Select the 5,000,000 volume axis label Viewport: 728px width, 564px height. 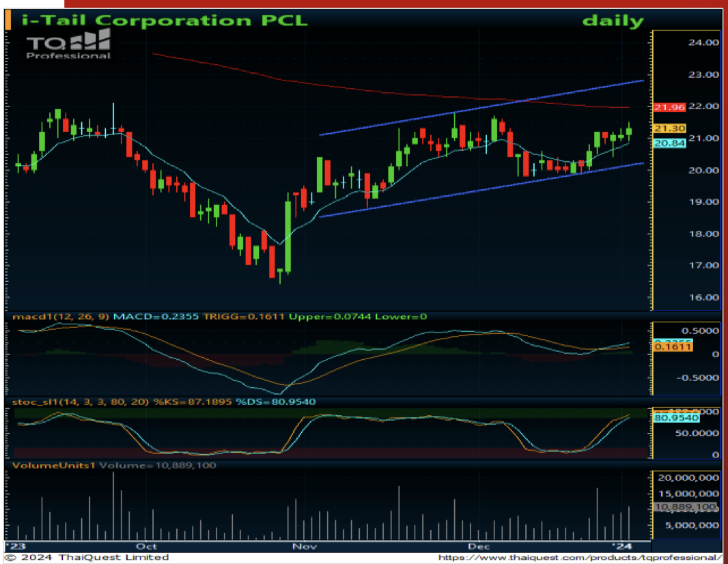tap(692, 525)
